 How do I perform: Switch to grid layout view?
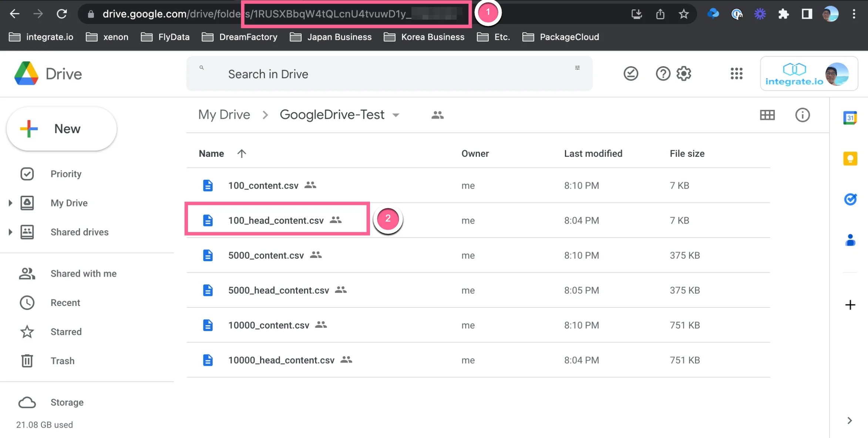pos(767,115)
